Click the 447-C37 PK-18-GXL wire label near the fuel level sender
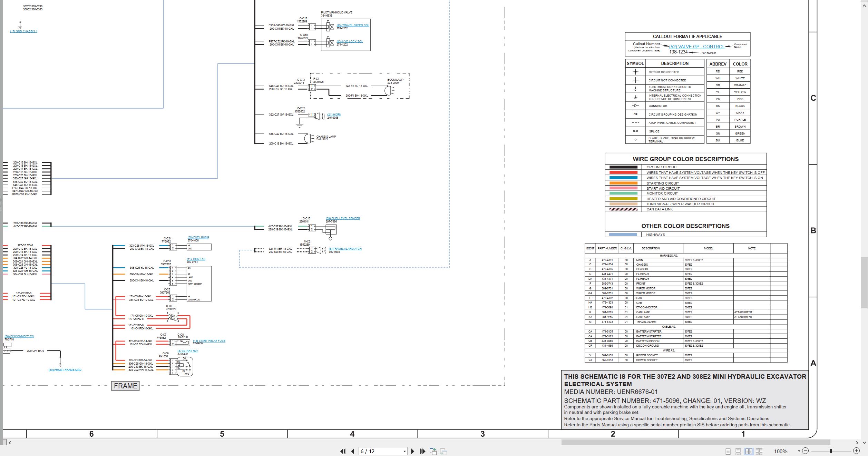This screenshot has height=456, width=868. [x=280, y=226]
